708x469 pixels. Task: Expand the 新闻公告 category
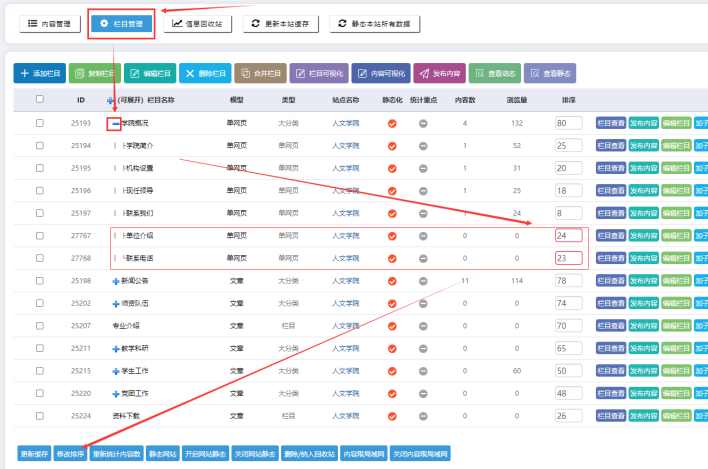[116, 281]
